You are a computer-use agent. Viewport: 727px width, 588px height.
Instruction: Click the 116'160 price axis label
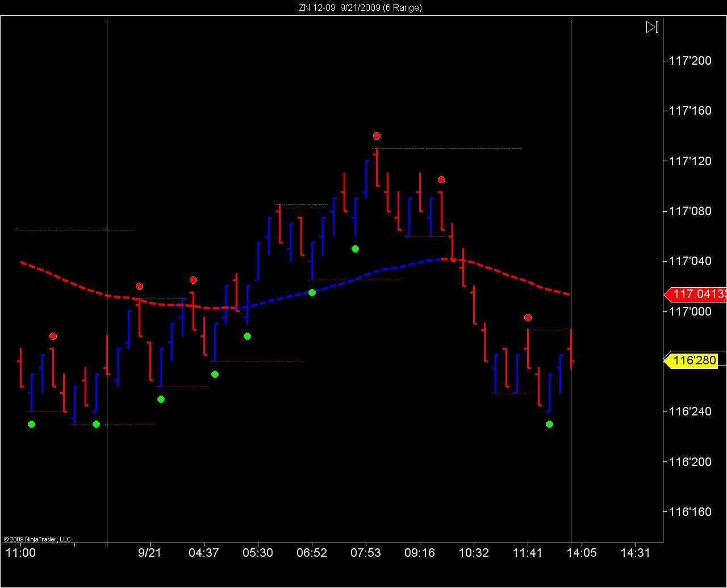(690, 512)
